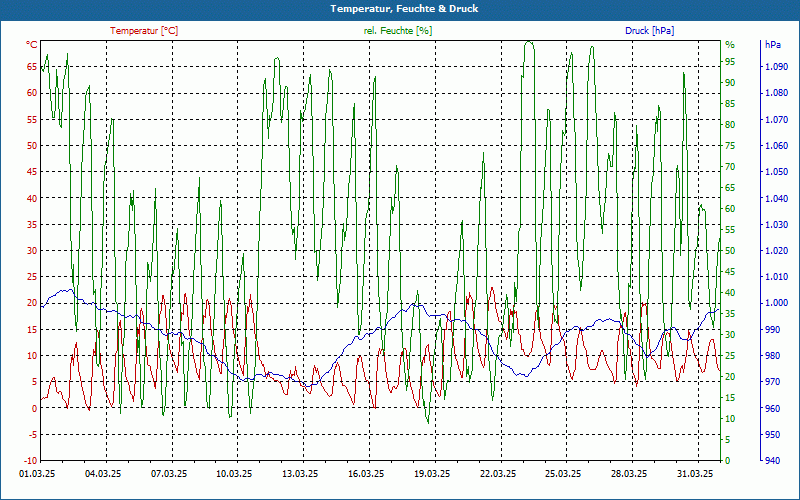Click the 'hPa' pressure axis unit label
This screenshot has height=500, width=800.
tap(773, 45)
